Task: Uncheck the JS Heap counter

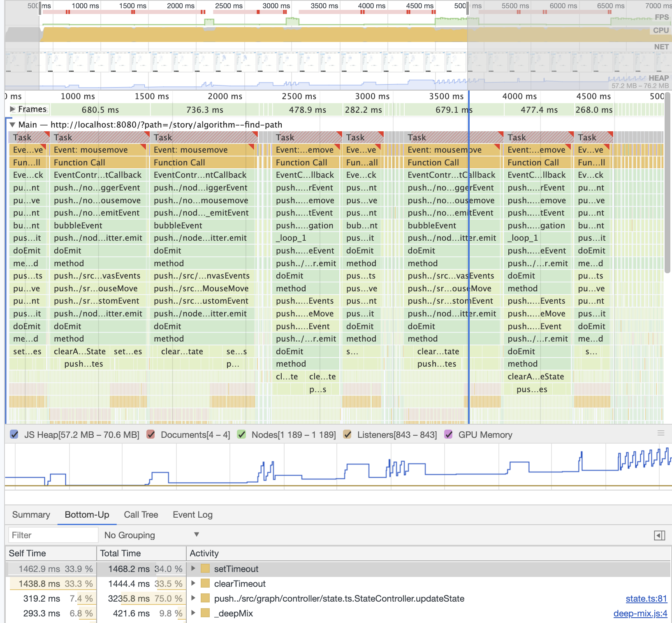Action: (x=15, y=434)
